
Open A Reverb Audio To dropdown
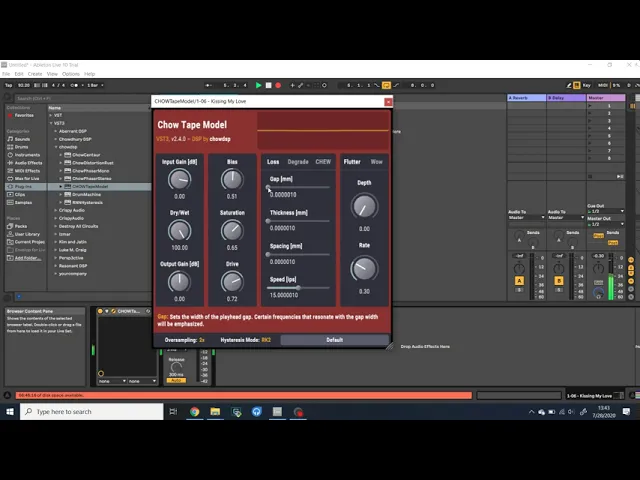point(527,218)
